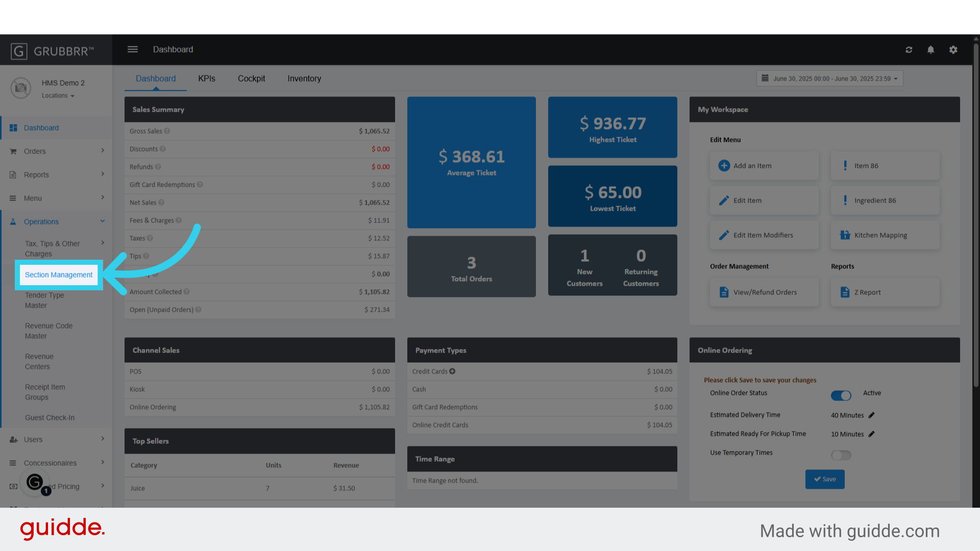980x551 pixels.
Task: Click the refresh icon in top bar
Action: click(909, 49)
